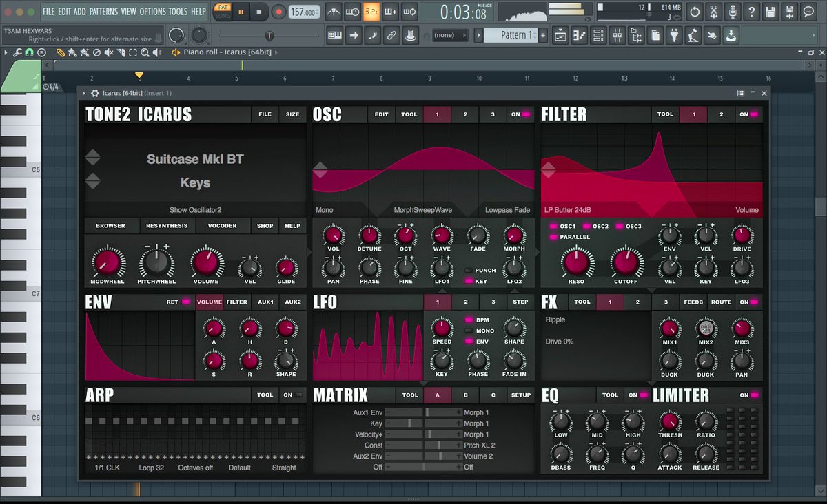The image size is (827, 504).
Task: Open the mixer from the toolbar
Action: [x=617, y=34]
